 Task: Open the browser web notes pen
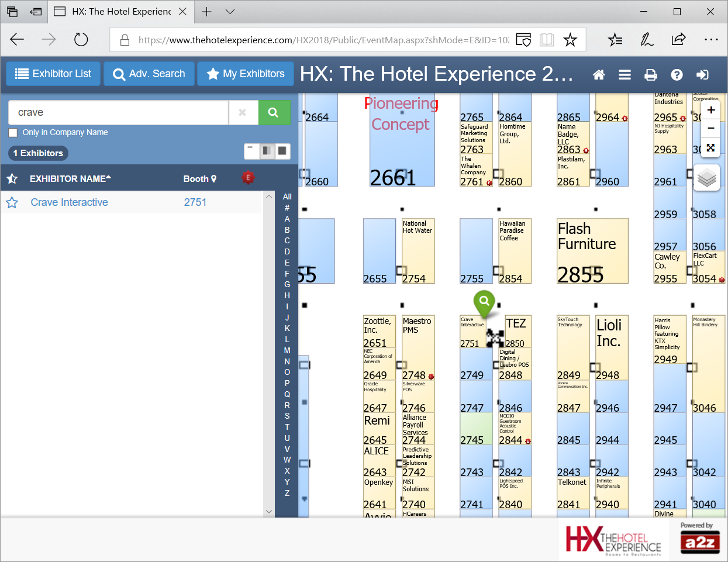(647, 40)
